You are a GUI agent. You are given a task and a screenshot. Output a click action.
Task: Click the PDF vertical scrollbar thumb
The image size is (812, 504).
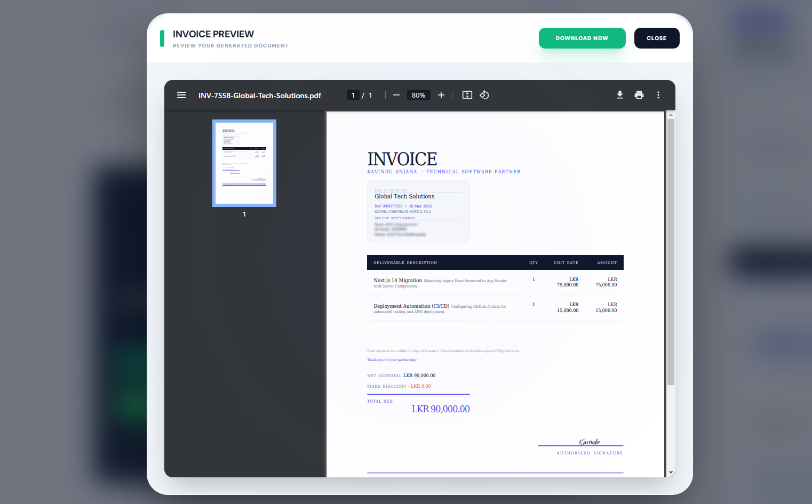click(671, 252)
